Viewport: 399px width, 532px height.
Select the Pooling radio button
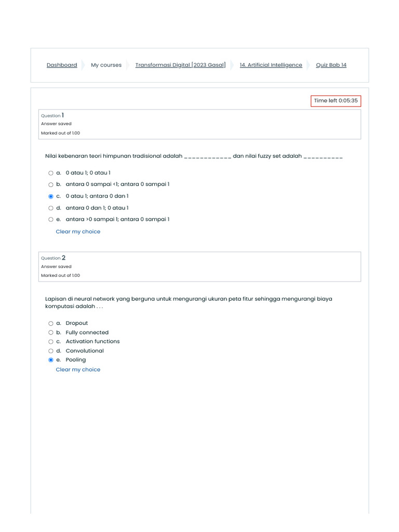(51, 360)
